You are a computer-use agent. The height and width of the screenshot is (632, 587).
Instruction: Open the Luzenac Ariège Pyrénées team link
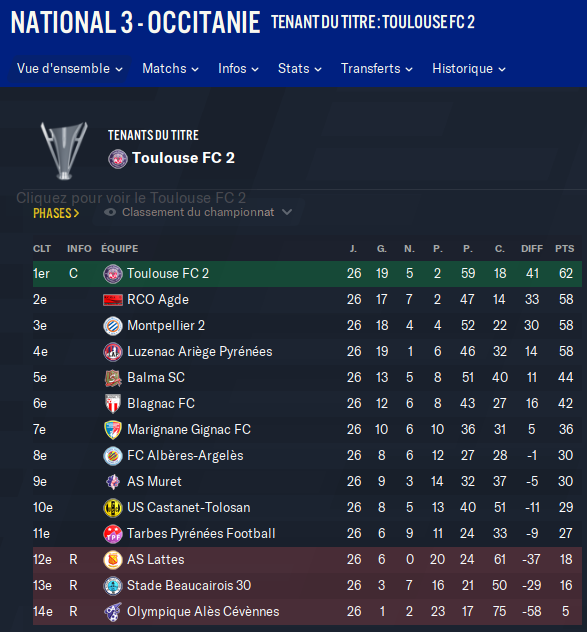tap(200, 351)
